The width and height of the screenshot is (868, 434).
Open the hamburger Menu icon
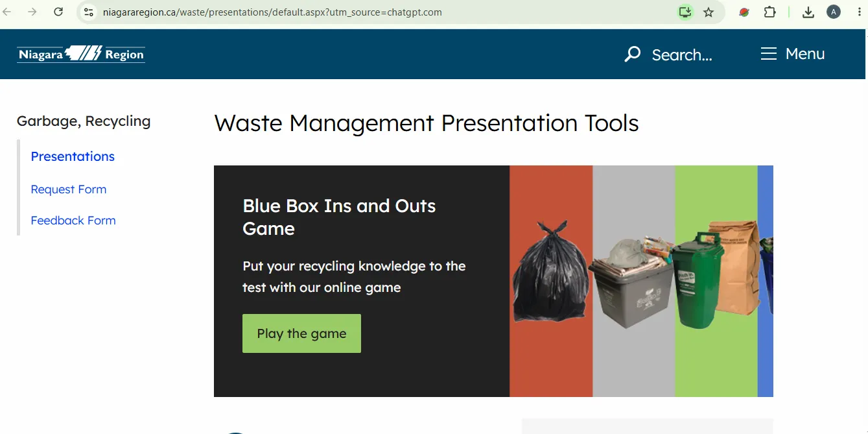(x=769, y=54)
